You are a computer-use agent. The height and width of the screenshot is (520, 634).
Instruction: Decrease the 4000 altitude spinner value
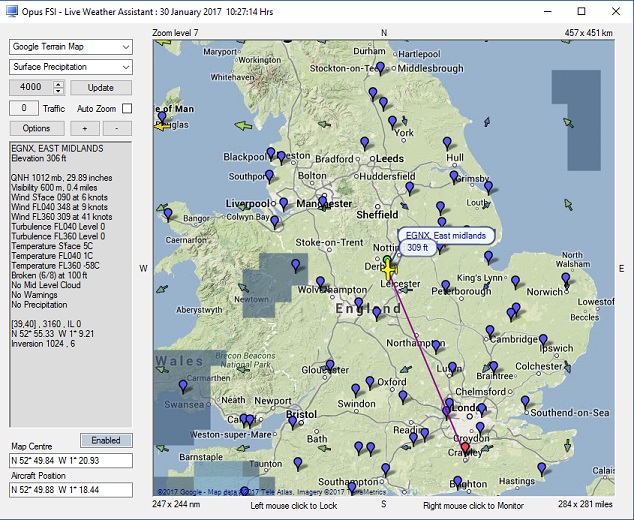point(59,91)
